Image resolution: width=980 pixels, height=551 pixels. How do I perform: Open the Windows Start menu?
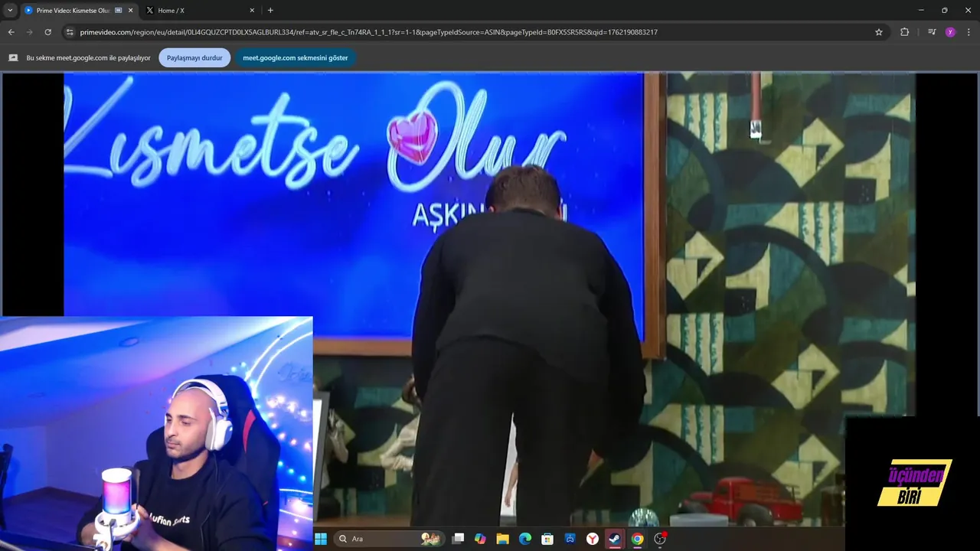point(321,539)
